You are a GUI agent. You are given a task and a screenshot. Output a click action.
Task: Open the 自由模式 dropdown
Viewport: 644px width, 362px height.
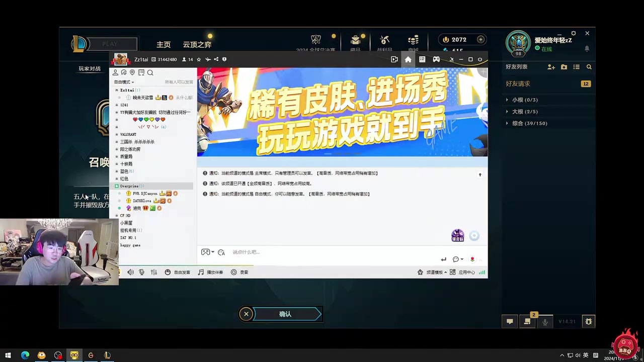[x=124, y=82]
